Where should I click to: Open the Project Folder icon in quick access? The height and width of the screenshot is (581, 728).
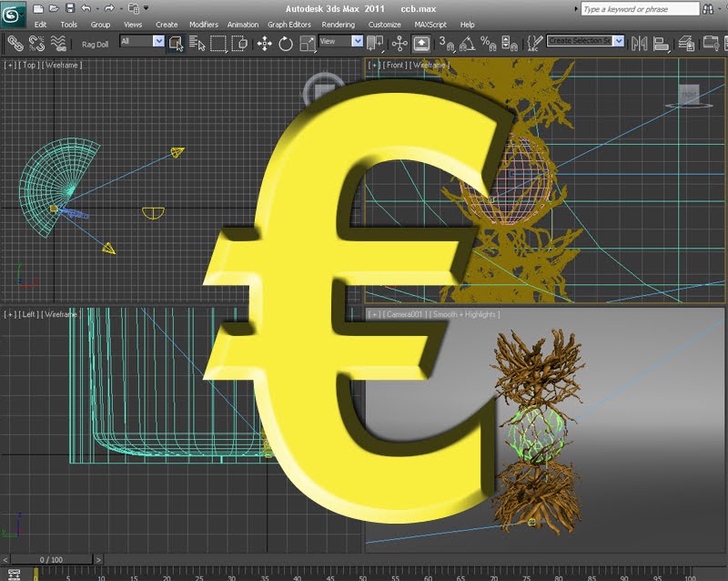[x=134, y=8]
